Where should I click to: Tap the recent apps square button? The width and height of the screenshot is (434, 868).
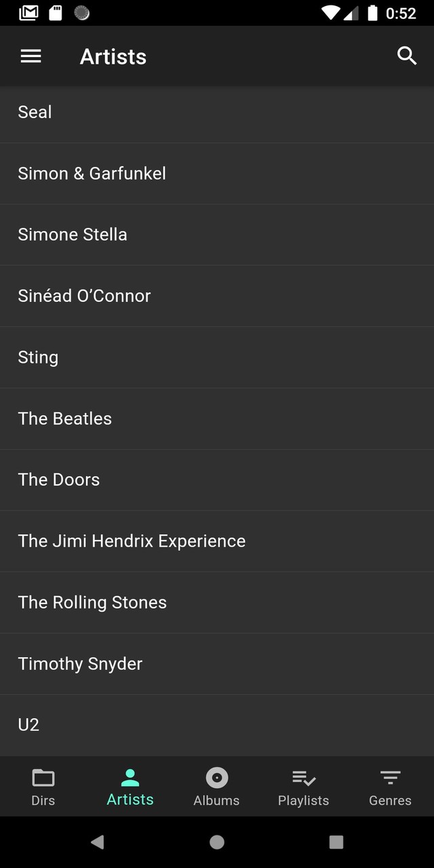(x=336, y=842)
